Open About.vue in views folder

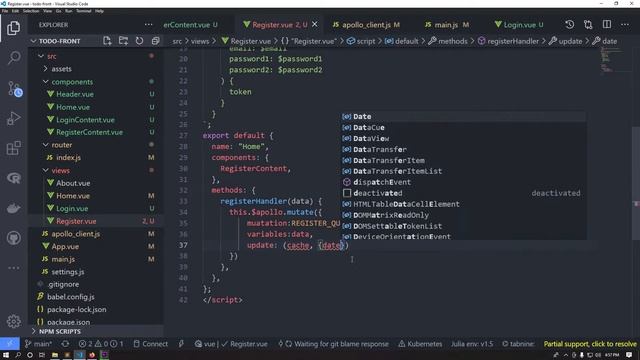click(x=73, y=183)
